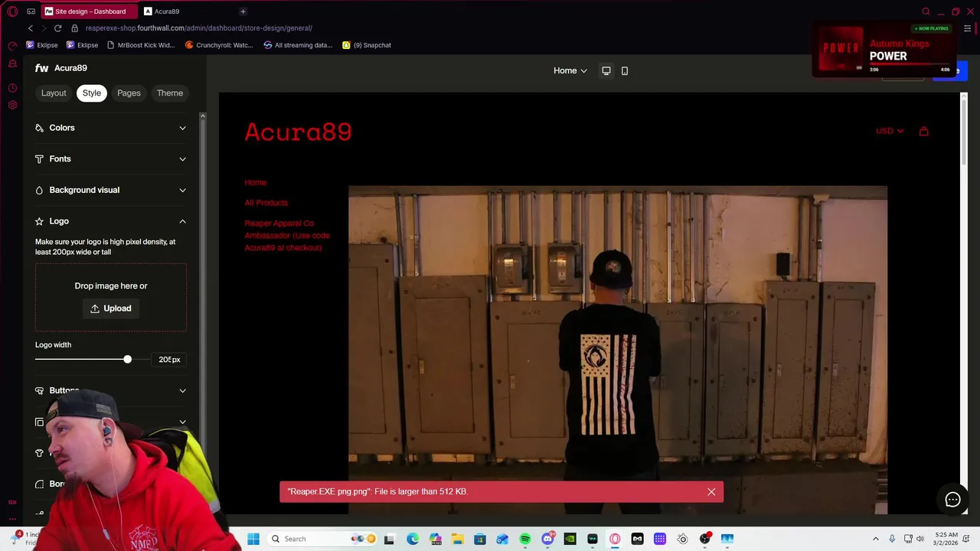This screenshot has width=980, height=551.
Task: Open the MrBoost Kick Widget bookmark
Action: [141, 45]
